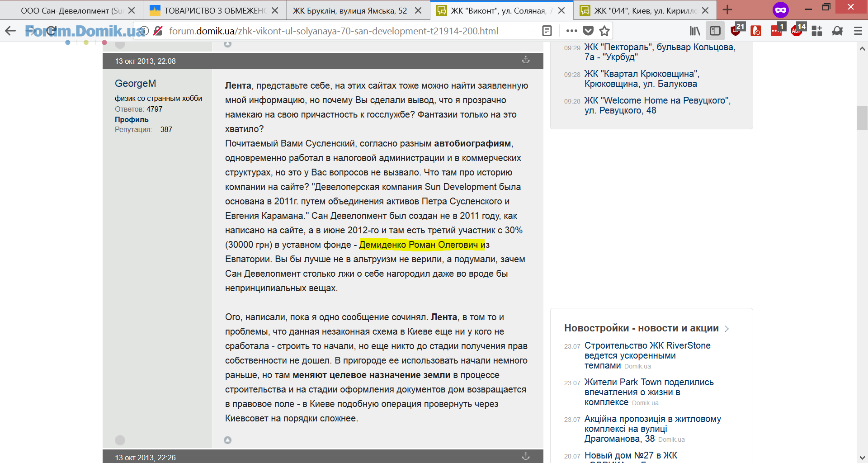Open Adblock Plus showing 14 blocked
Screen dimensions: 868x463
[798, 30]
